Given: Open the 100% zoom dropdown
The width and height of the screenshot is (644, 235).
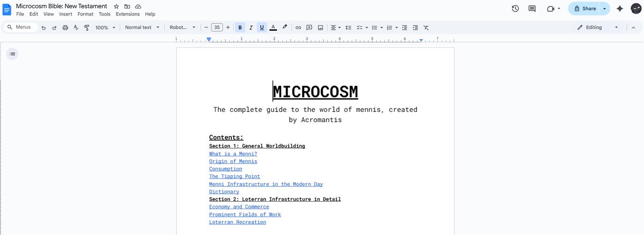Looking at the screenshot, I should (105, 27).
